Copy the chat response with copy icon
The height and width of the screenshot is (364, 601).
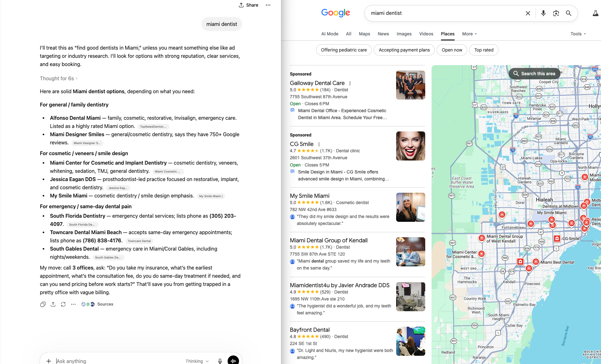click(x=43, y=304)
